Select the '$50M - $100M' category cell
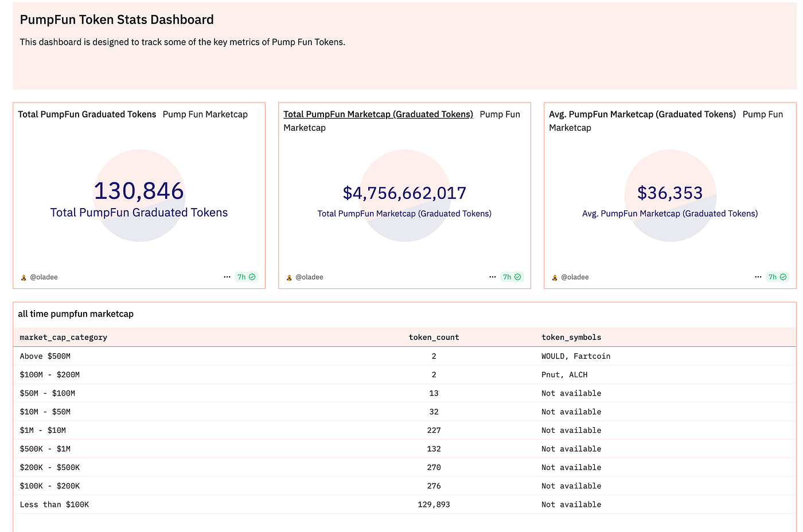This screenshot has height=532, width=803. [x=48, y=393]
